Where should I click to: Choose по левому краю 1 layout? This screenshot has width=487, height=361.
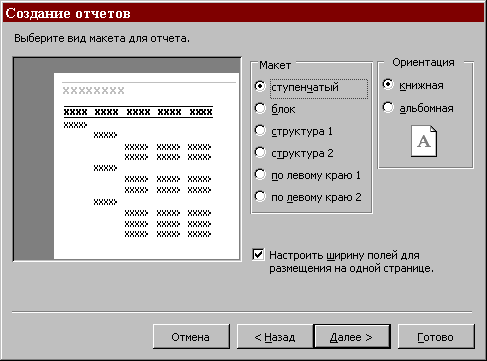[x=260, y=174]
